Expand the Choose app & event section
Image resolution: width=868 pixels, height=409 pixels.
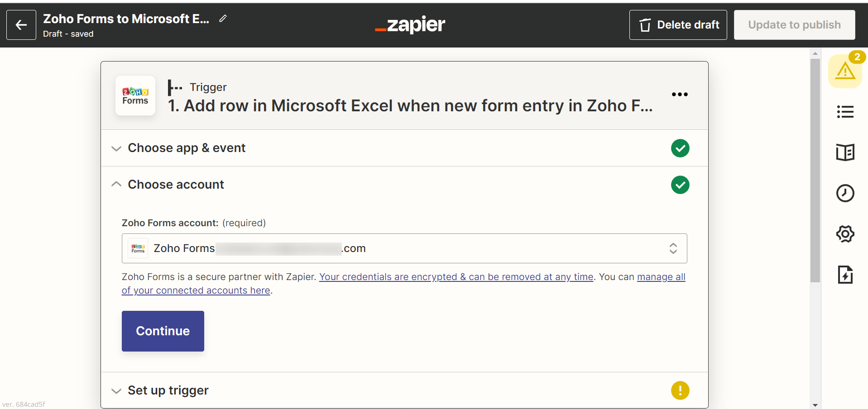(186, 148)
